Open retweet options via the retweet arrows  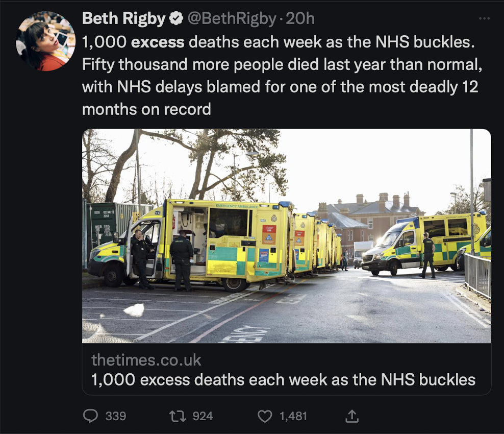pos(180,416)
